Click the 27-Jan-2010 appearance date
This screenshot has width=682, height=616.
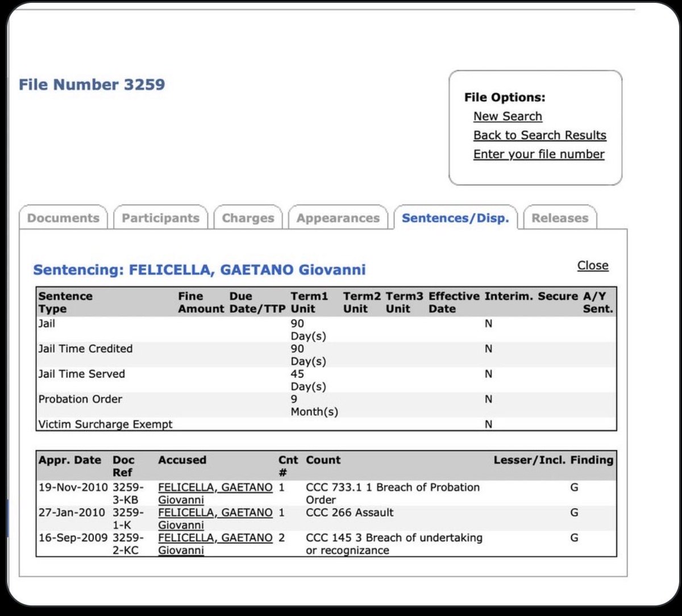pyautogui.click(x=72, y=512)
